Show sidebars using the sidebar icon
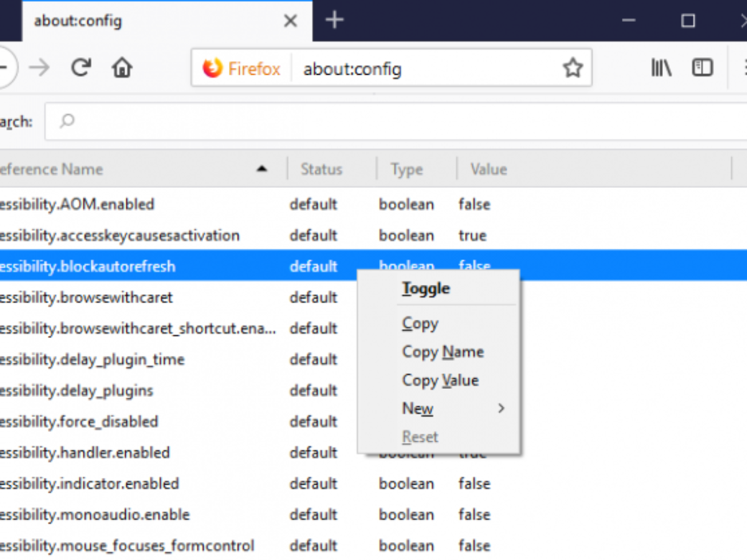This screenshot has height=560, width=747. [702, 67]
